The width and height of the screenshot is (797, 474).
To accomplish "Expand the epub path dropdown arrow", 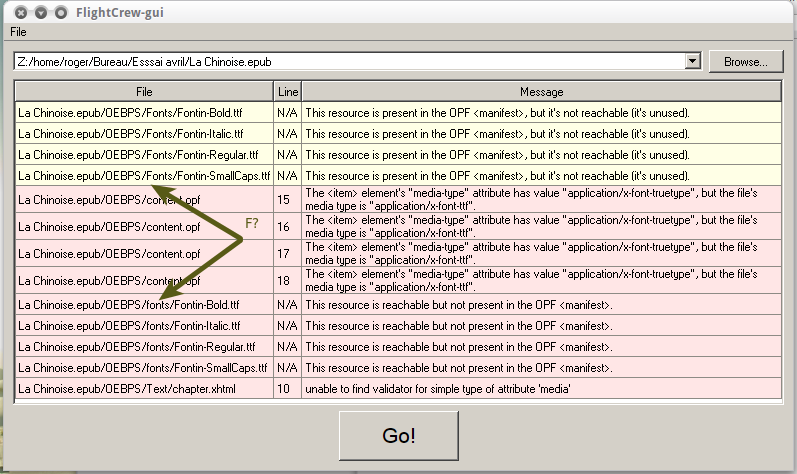I will [x=692, y=61].
